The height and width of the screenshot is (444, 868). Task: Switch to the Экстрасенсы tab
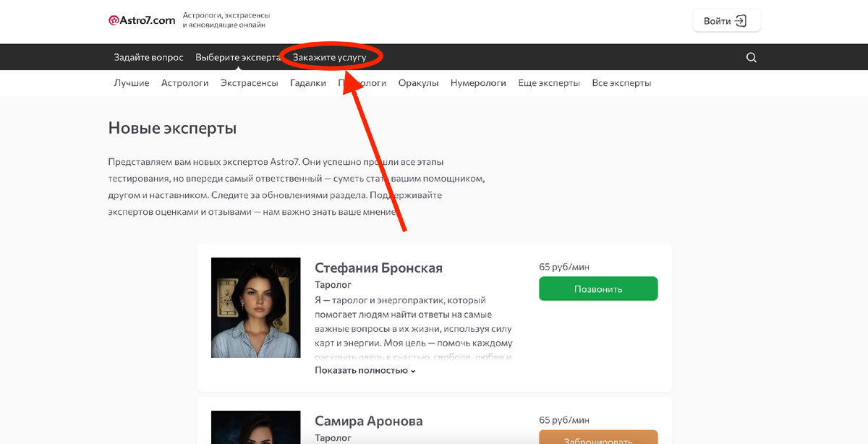[250, 83]
